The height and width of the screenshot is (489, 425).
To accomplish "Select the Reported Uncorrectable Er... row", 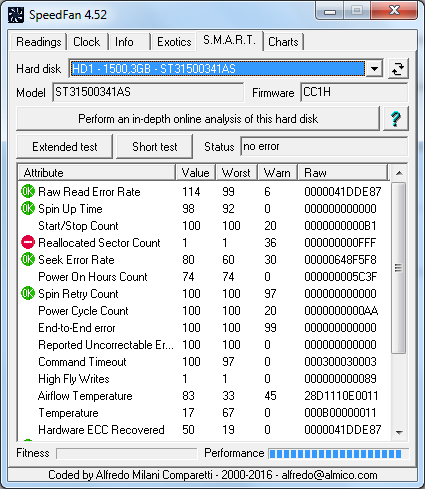I will [x=204, y=345].
